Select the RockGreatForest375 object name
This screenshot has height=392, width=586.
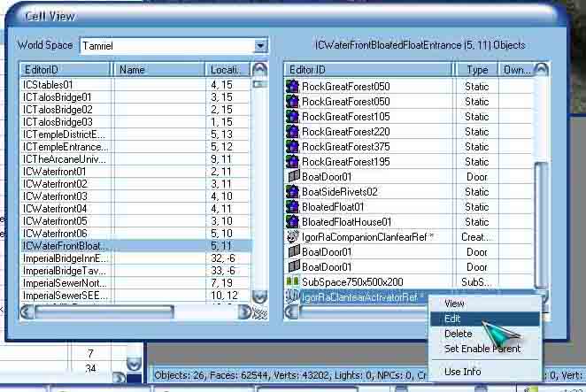point(346,147)
